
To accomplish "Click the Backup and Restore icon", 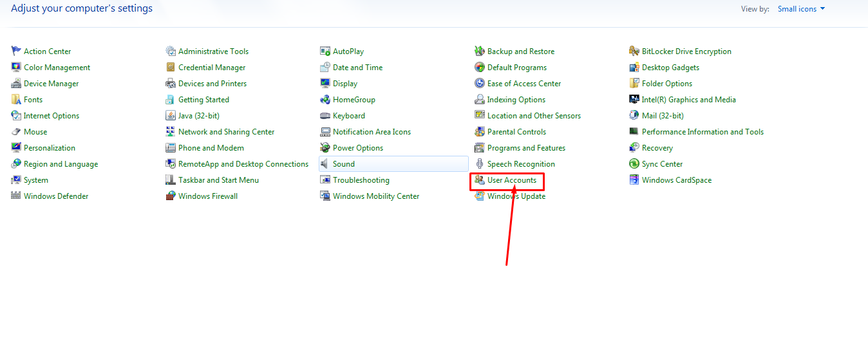I will (480, 51).
